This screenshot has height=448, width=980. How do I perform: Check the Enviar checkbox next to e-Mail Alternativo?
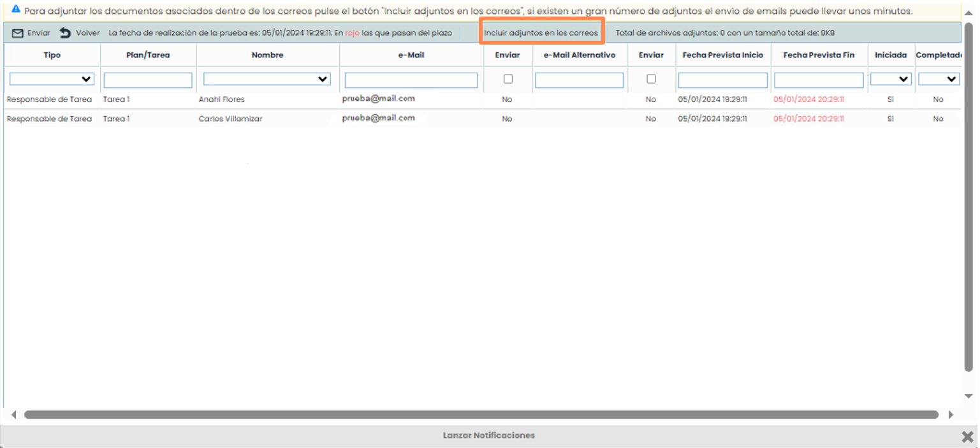pos(651,79)
